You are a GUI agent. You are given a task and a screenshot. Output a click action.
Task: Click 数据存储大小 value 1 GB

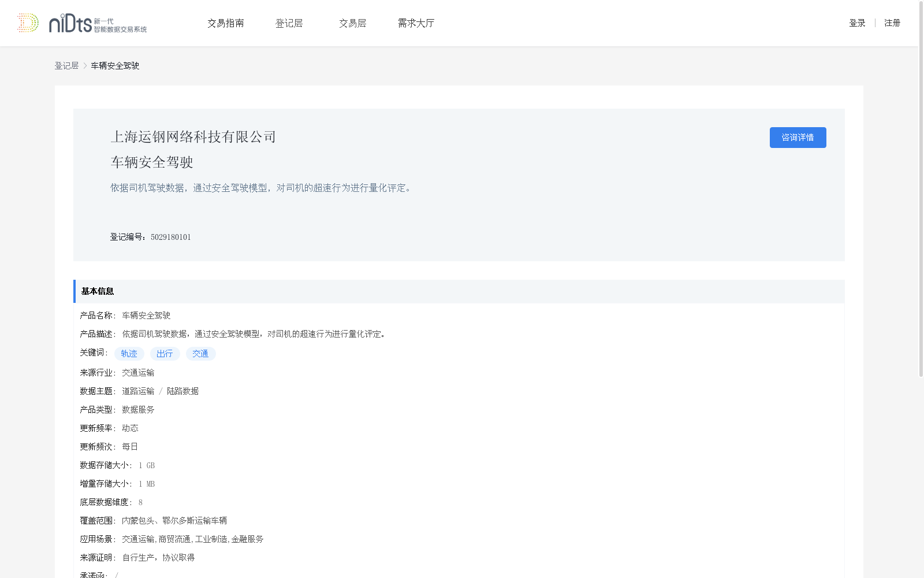(147, 465)
